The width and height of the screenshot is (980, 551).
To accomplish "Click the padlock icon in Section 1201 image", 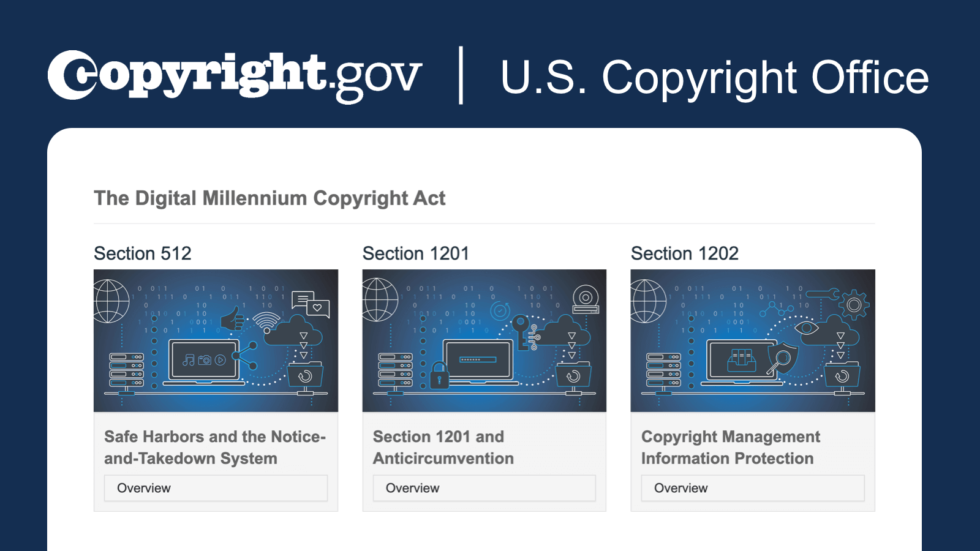I will [439, 375].
